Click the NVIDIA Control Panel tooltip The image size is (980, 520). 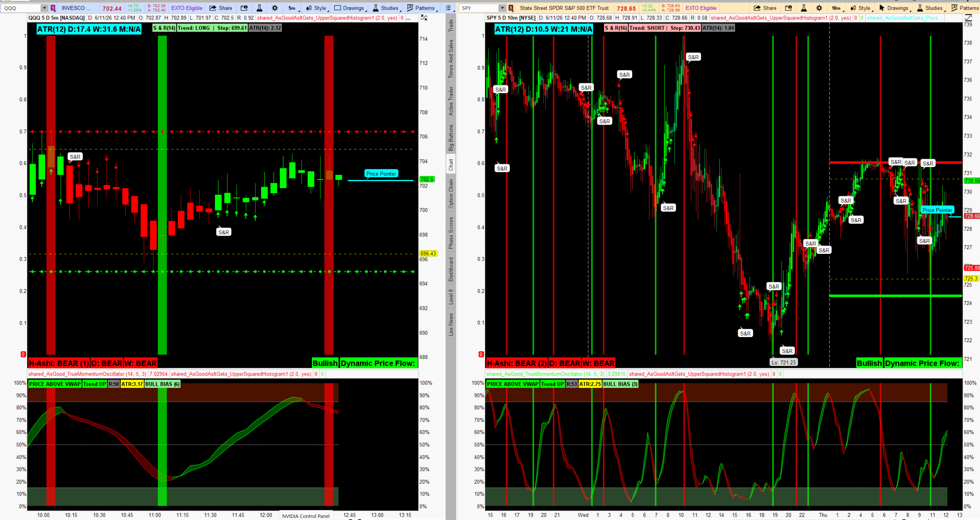click(x=306, y=516)
